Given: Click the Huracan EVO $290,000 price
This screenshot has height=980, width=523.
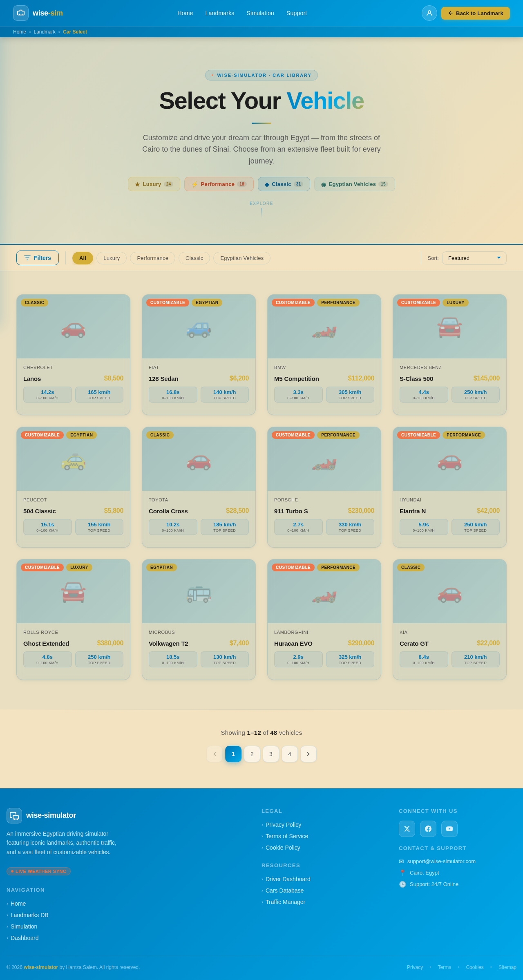Looking at the screenshot, I should (361, 643).
